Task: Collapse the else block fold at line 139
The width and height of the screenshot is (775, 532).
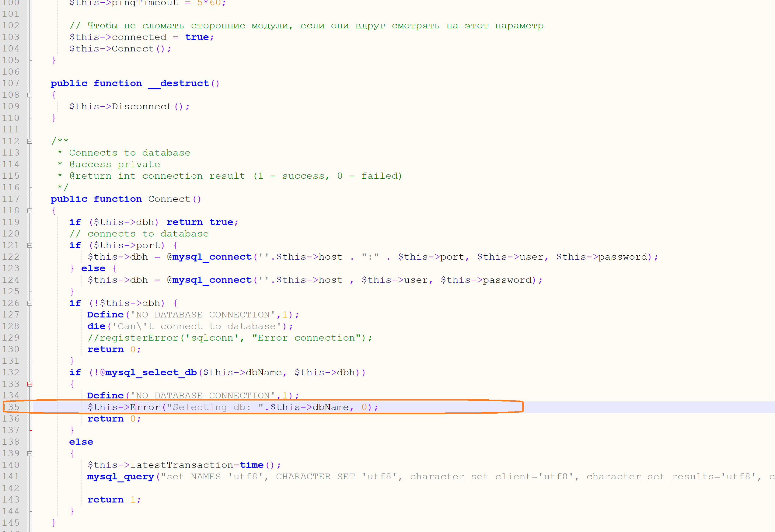Action: (x=30, y=453)
